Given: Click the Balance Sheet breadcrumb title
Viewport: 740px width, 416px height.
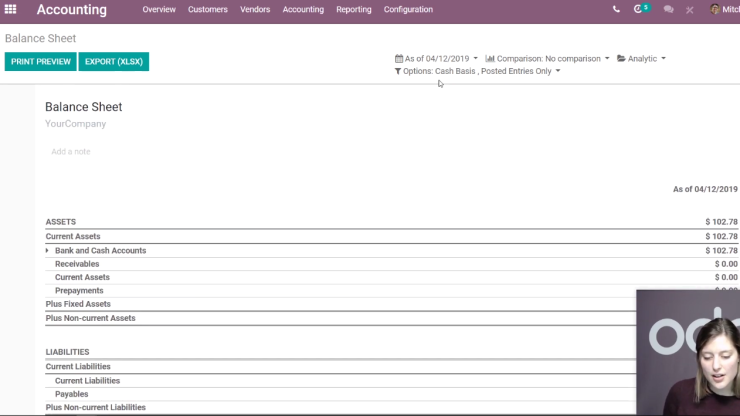Looking at the screenshot, I should (x=41, y=38).
